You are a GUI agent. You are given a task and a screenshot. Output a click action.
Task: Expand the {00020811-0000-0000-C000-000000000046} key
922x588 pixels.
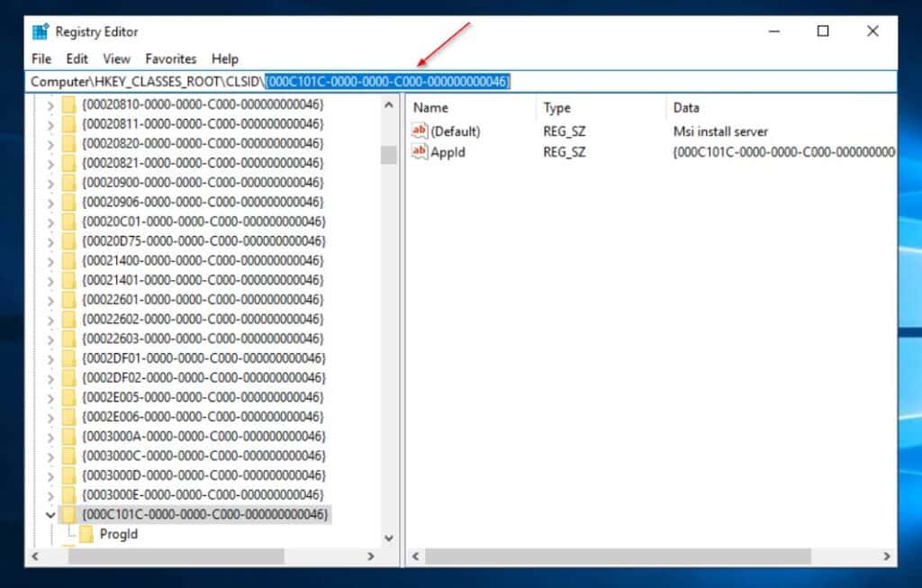[x=50, y=124]
